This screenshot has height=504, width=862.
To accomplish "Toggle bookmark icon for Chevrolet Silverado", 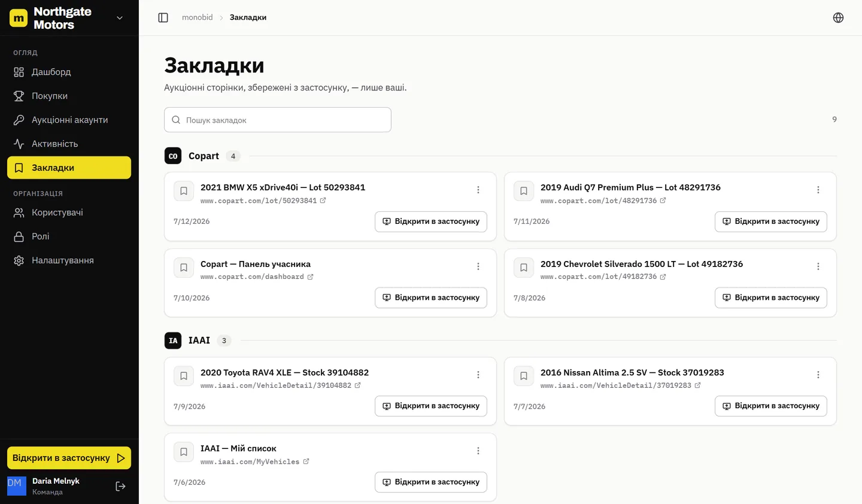I will [524, 268].
